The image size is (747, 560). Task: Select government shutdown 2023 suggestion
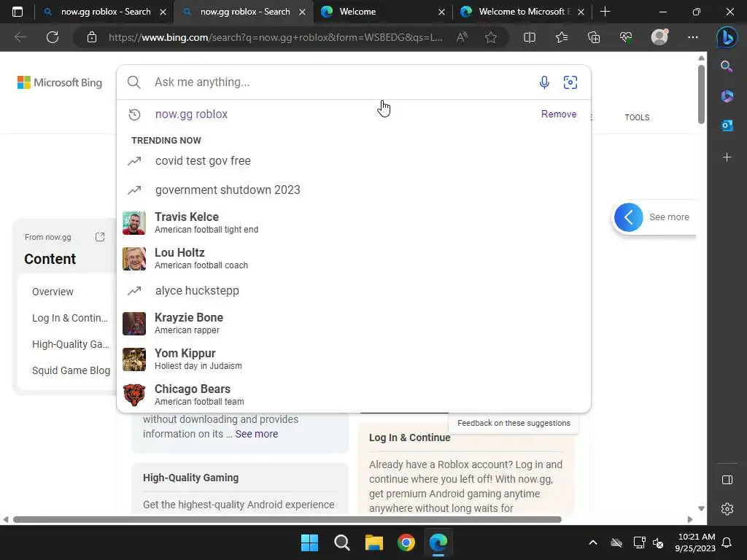[354, 190]
